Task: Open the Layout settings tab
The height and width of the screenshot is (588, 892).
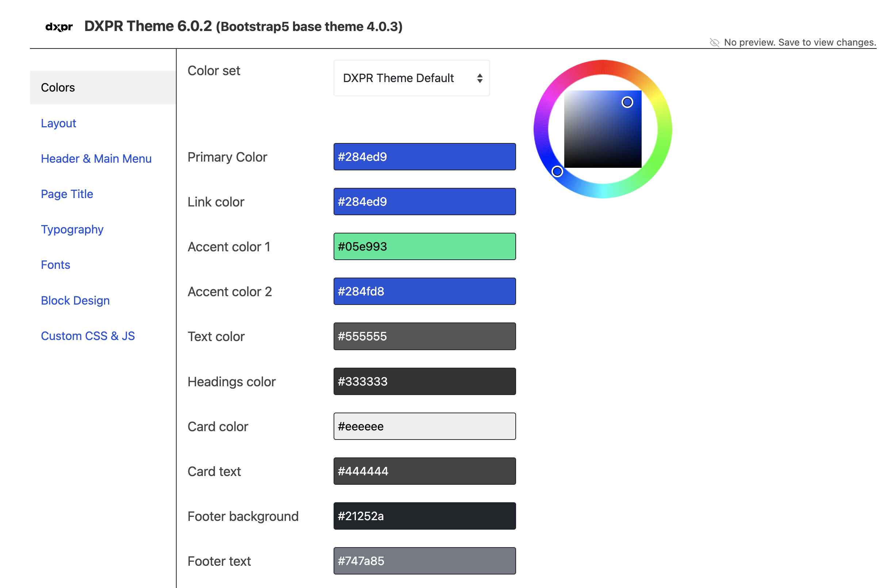Action: tap(58, 123)
